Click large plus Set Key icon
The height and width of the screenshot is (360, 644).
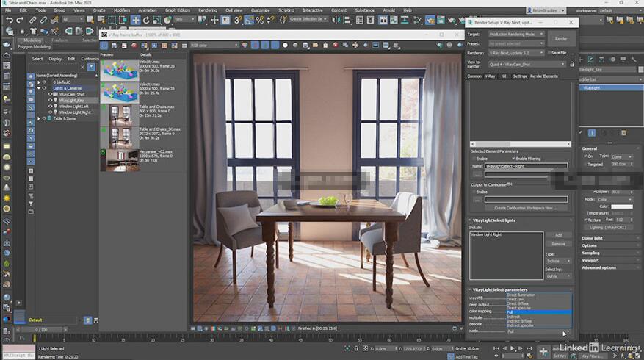tap(543, 351)
